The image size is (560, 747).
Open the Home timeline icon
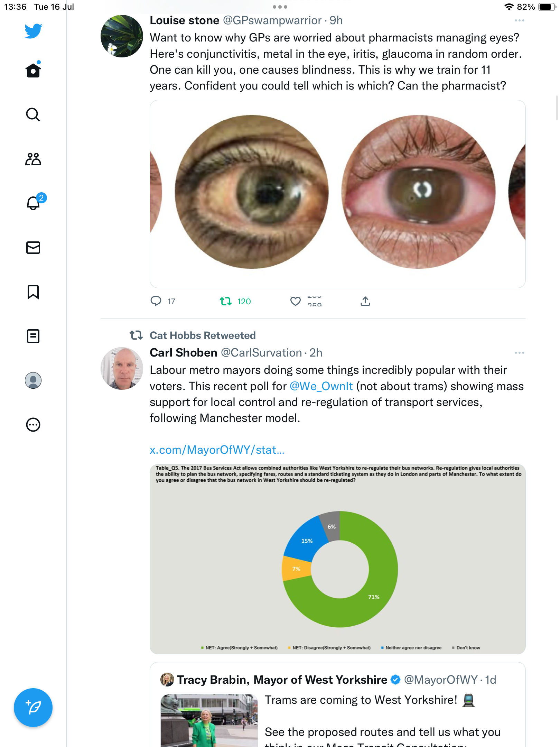tap(33, 71)
